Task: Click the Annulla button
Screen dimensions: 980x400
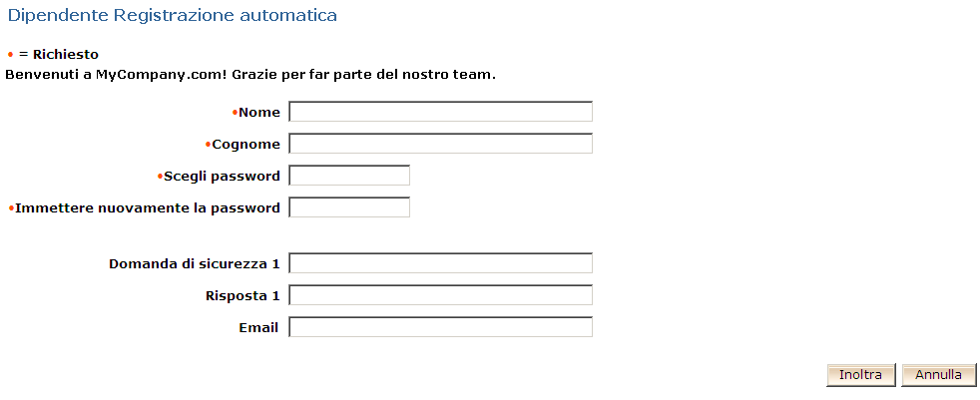Action: [x=938, y=375]
